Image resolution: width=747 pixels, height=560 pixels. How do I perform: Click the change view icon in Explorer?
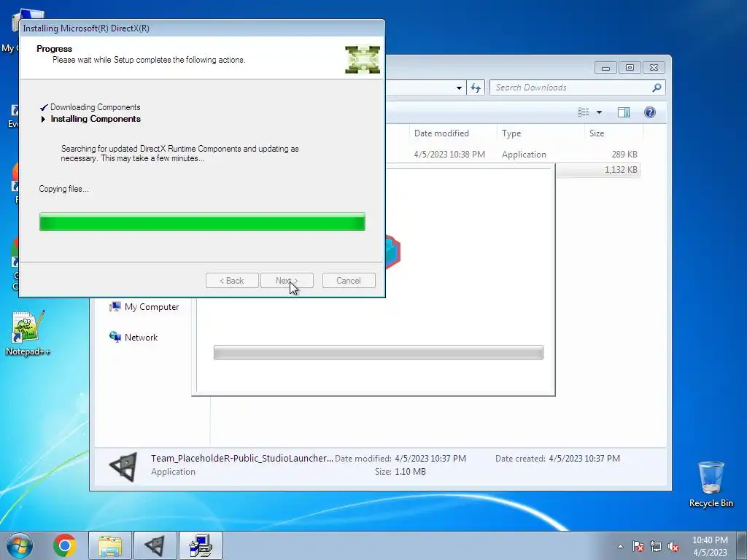pyautogui.click(x=584, y=112)
